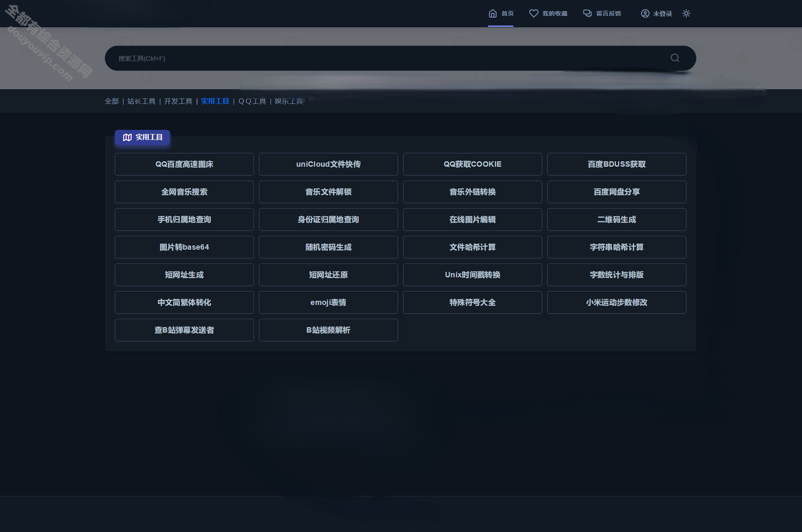
Task: Select the 娱乐工具 category tab
Action: 289,101
